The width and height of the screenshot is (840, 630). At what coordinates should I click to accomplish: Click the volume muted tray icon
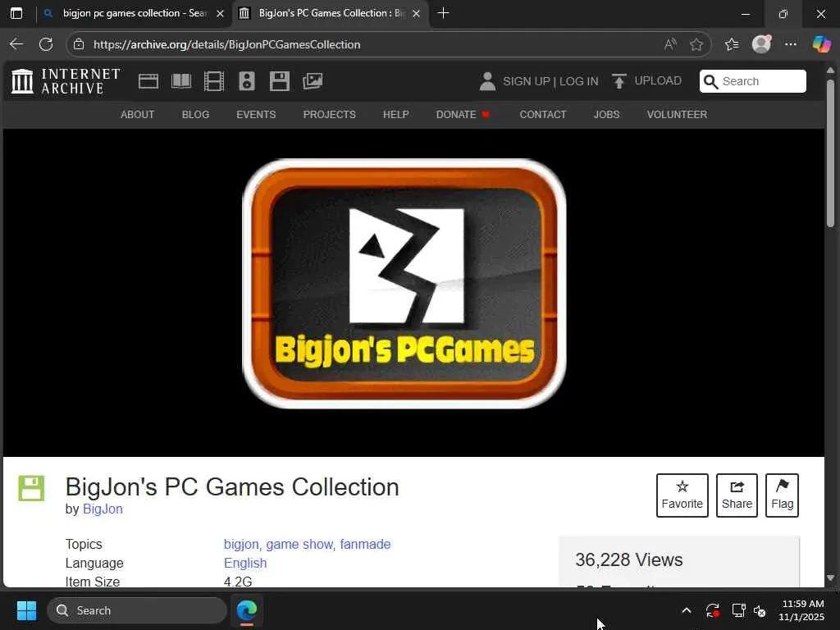[x=760, y=610]
